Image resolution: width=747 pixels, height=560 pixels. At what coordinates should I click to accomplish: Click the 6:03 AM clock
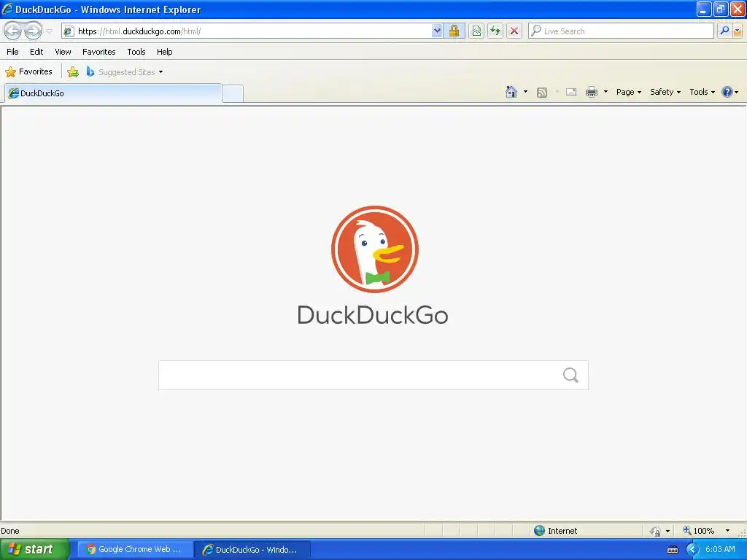tap(720, 549)
